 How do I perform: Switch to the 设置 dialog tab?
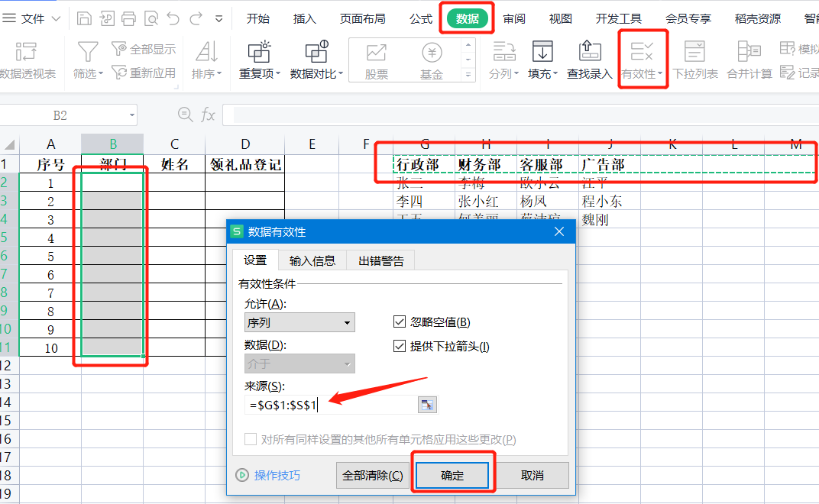[255, 260]
